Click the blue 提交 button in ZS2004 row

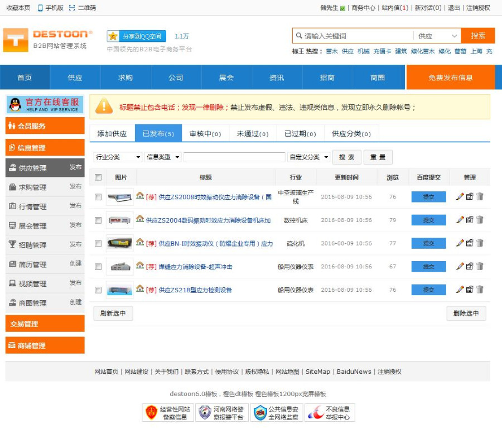click(428, 220)
